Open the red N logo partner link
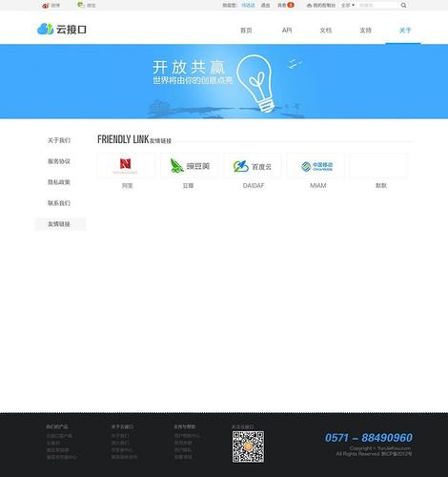This screenshot has height=477, width=448. point(126,166)
